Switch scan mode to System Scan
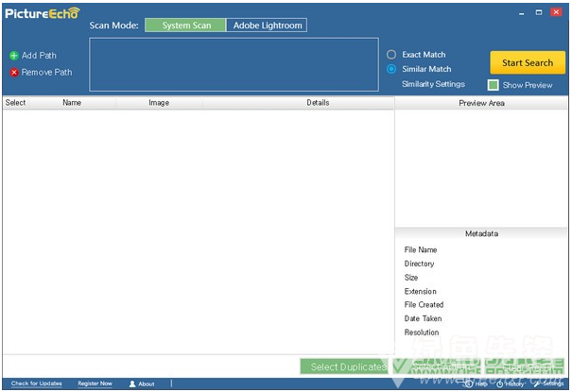This screenshot has height=392, width=572. tap(185, 26)
